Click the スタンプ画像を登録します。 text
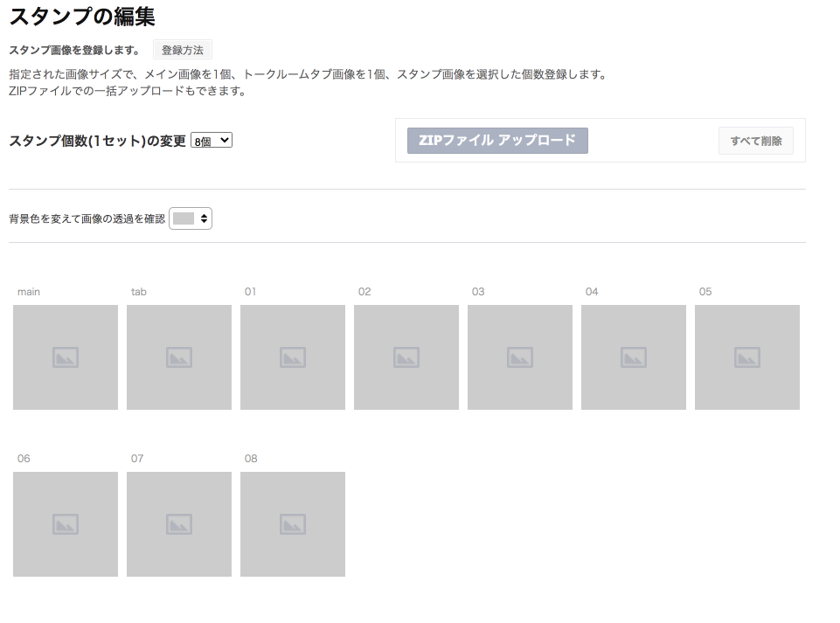This screenshot has height=623, width=840. coord(74,50)
